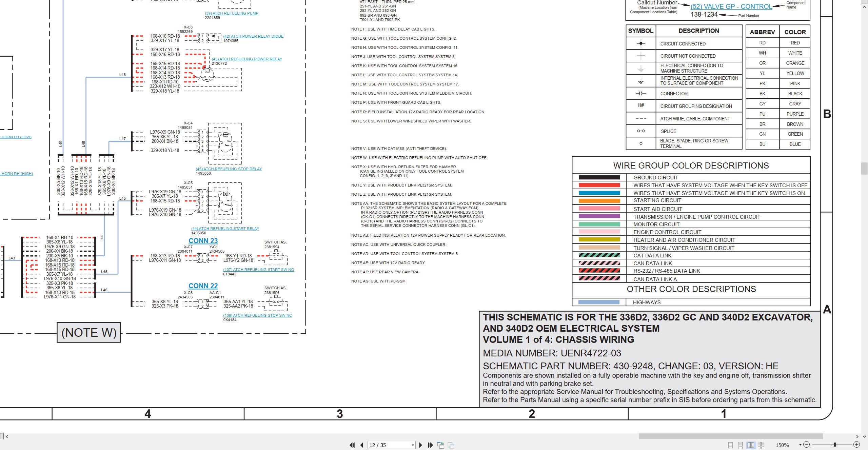The height and width of the screenshot is (450, 868).
Task: Click the purple TRANSMISSION circuit swatch
Action: pyautogui.click(x=599, y=216)
